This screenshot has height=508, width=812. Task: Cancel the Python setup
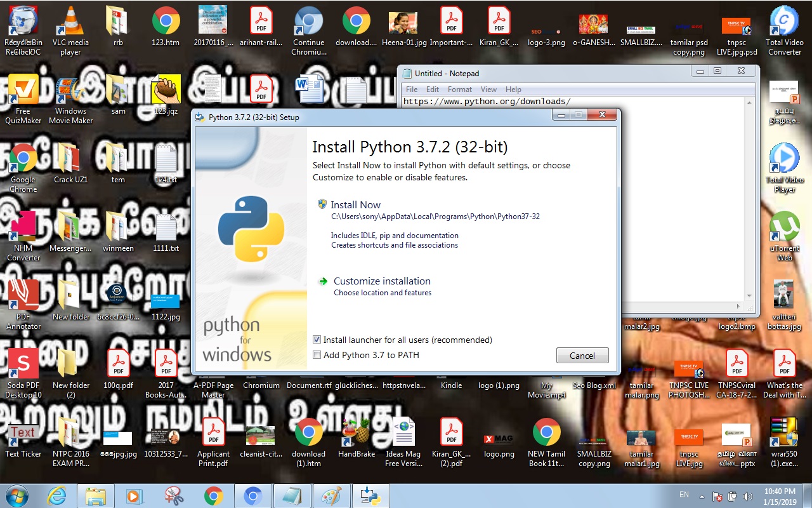pyautogui.click(x=582, y=355)
